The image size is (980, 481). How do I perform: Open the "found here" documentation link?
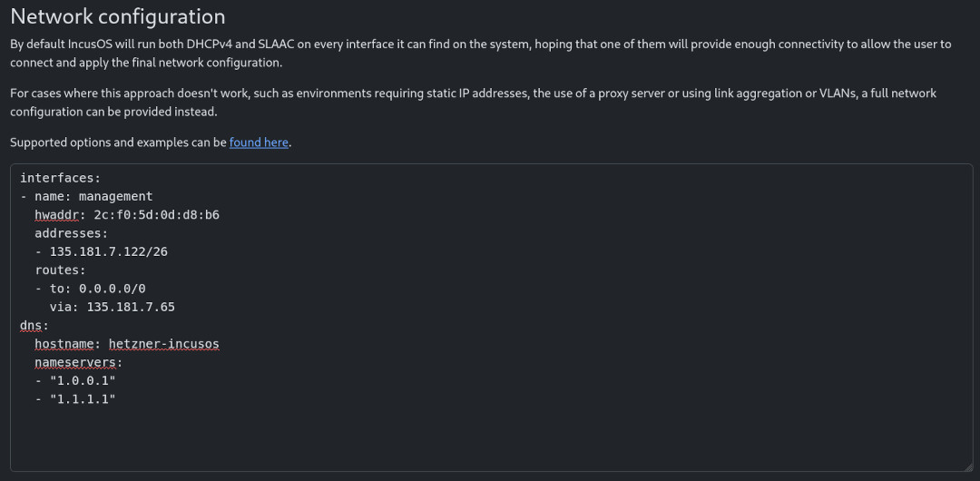click(x=259, y=142)
